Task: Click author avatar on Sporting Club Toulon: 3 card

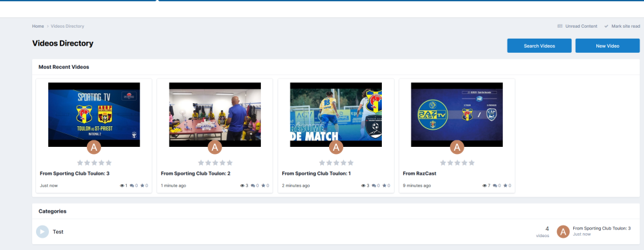Action: [94, 147]
